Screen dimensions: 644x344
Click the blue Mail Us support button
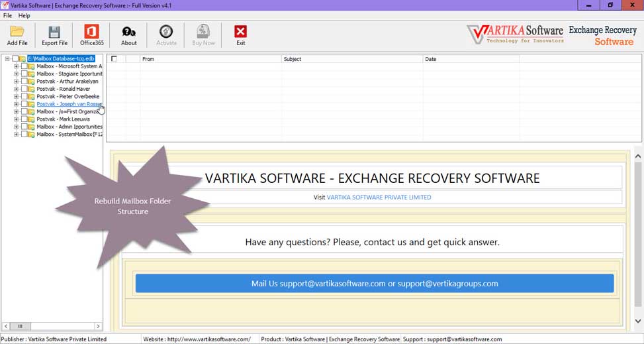[x=375, y=284]
